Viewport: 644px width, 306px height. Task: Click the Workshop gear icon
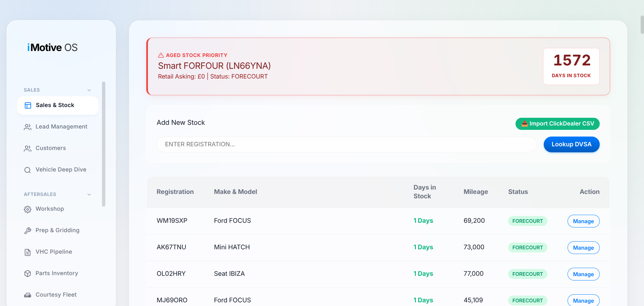pyautogui.click(x=28, y=209)
